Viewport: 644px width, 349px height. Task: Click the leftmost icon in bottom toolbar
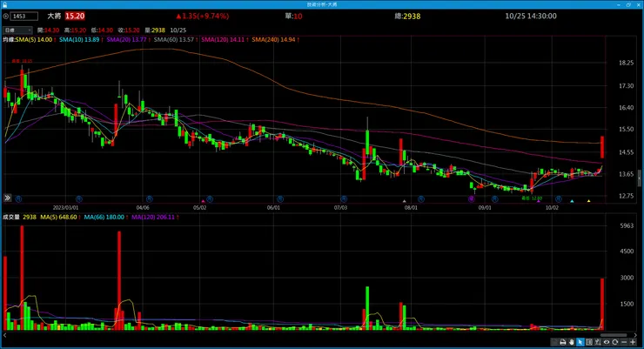point(554,342)
